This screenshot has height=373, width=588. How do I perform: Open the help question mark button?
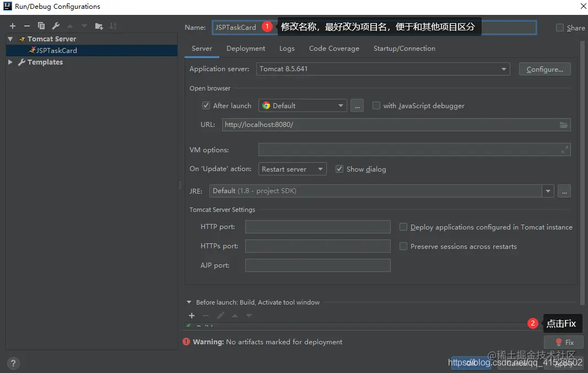[13, 363]
